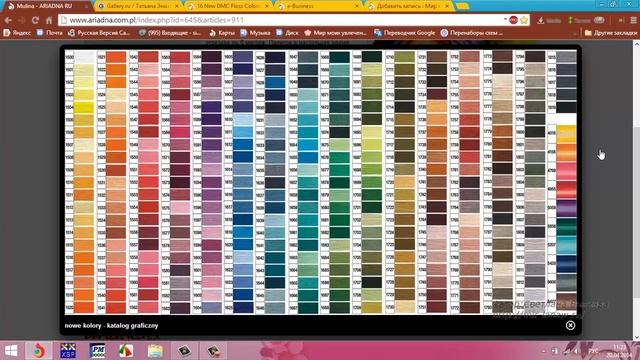640x360 pixels.
Task: Close the Добавить запись tab
Action: click(x=447, y=6)
